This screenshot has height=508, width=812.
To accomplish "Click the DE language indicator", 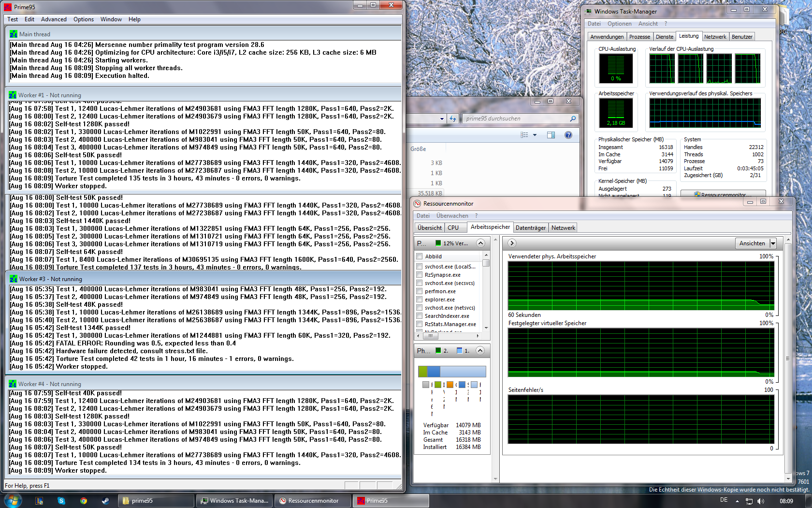I will [x=724, y=500].
